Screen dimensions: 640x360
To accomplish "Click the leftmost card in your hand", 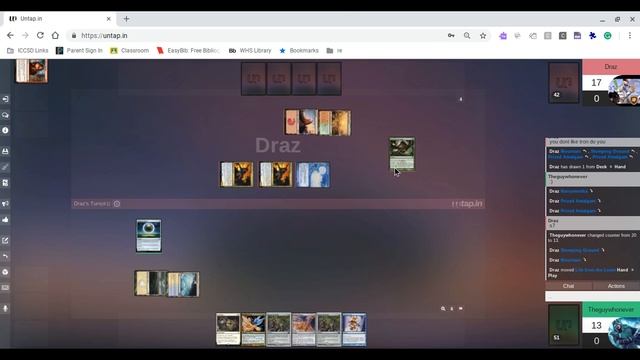I will tap(228, 329).
